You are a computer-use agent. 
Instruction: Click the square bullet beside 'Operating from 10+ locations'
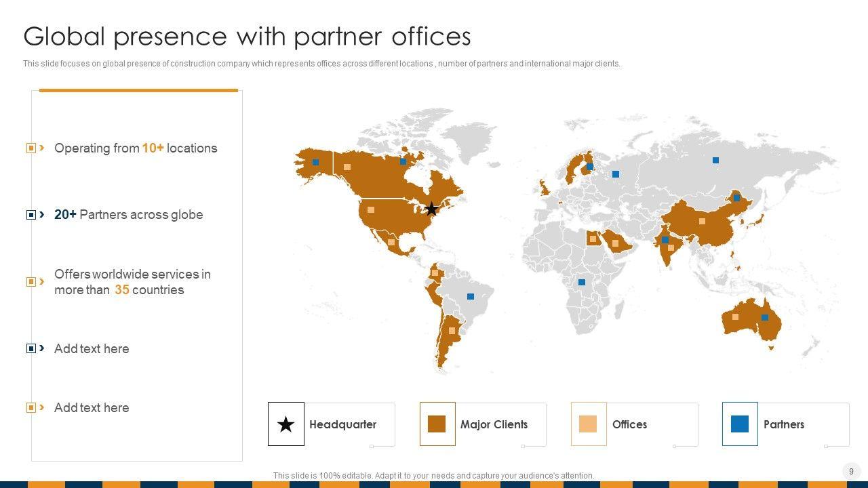coord(31,148)
